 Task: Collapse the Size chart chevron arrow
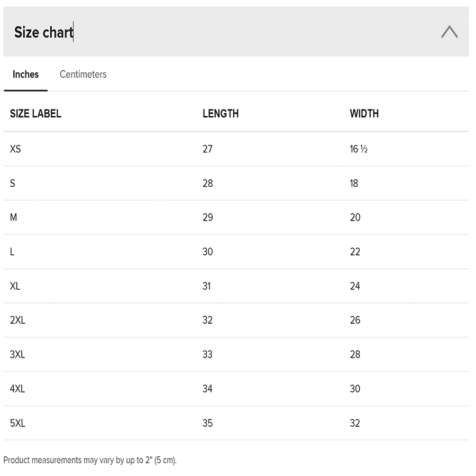coord(449,32)
